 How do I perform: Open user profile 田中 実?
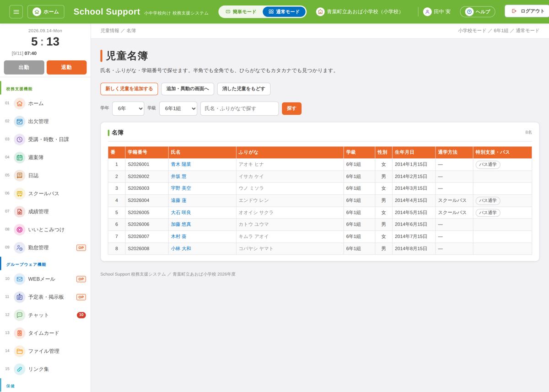pyautogui.click(x=437, y=11)
